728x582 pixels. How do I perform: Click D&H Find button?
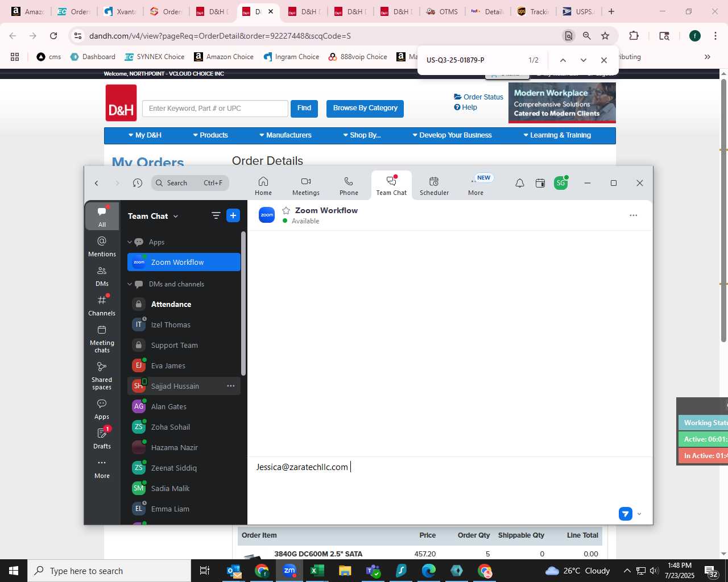[x=304, y=108]
